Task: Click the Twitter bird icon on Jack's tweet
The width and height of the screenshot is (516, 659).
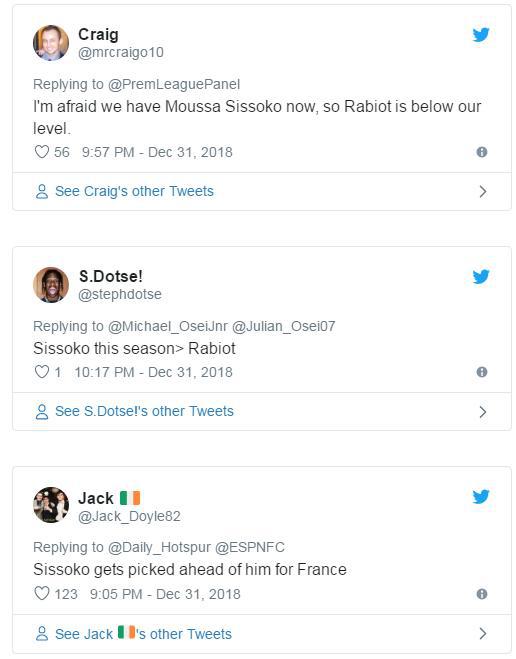Action: tap(481, 497)
